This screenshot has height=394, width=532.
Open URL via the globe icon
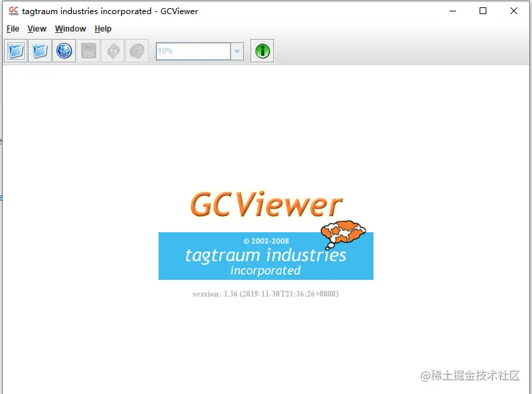[x=64, y=51]
